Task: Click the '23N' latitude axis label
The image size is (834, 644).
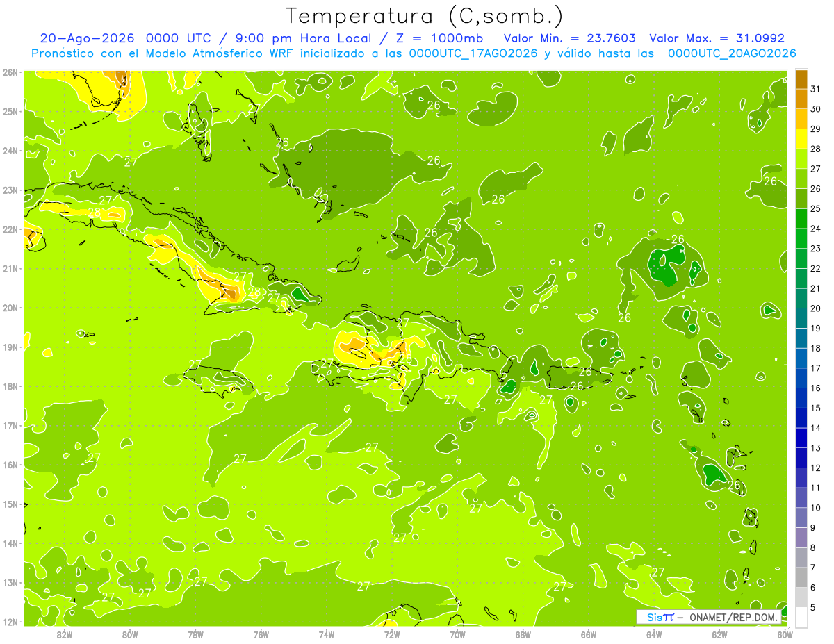Action: click(x=10, y=190)
